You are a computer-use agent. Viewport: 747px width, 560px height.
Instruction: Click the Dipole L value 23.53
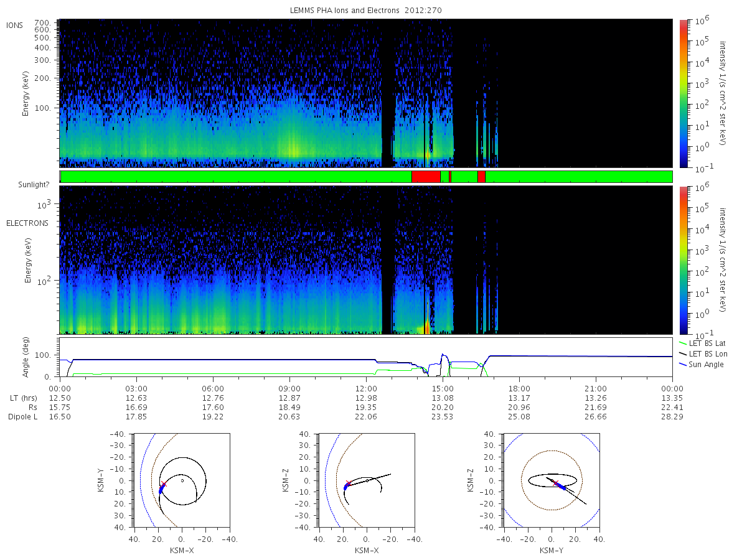coord(443,417)
